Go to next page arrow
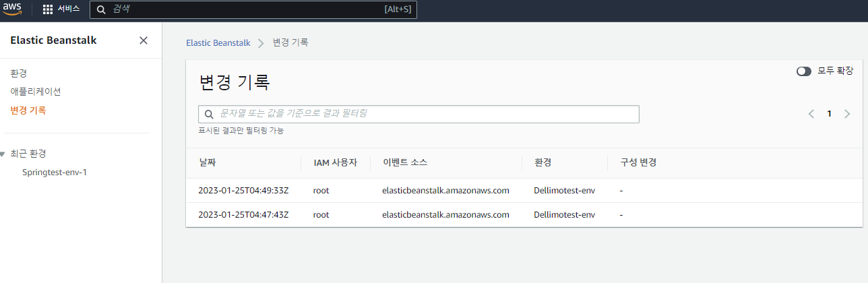 pos(847,114)
